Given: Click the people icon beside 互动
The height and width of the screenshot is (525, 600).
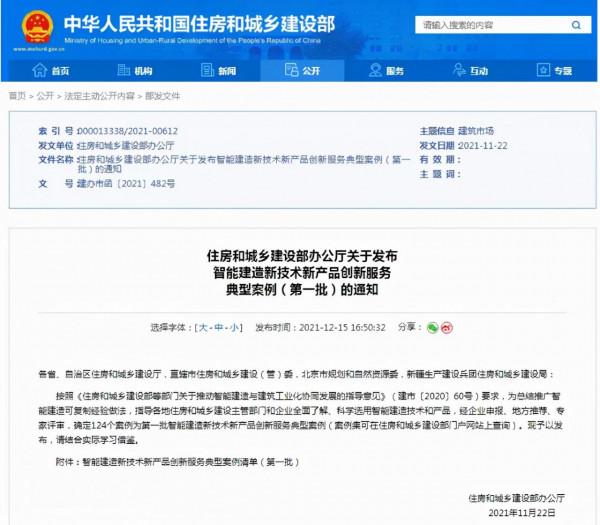Looking at the screenshot, I should (459, 70).
